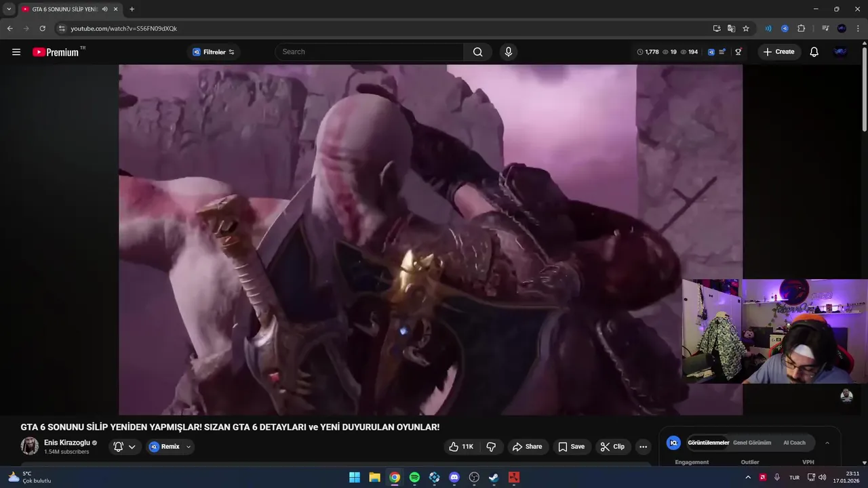The width and height of the screenshot is (868, 488).
Task: Open a new Chrome tab
Action: coord(132,9)
